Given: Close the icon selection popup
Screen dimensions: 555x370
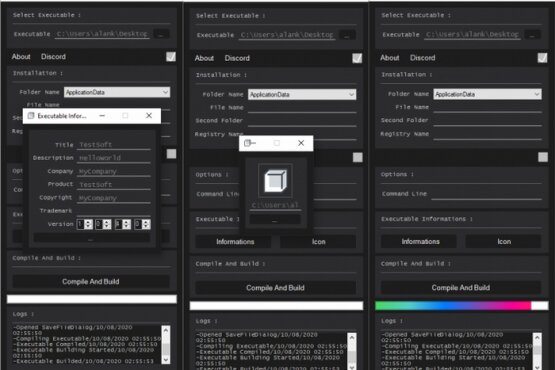Looking at the screenshot, I should pyautogui.click(x=301, y=143).
